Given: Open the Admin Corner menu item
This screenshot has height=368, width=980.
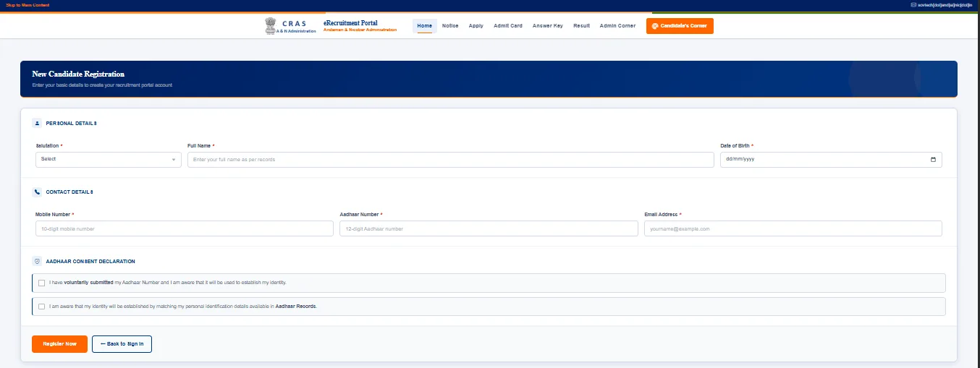Looking at the screenshot, I should 618,26.
